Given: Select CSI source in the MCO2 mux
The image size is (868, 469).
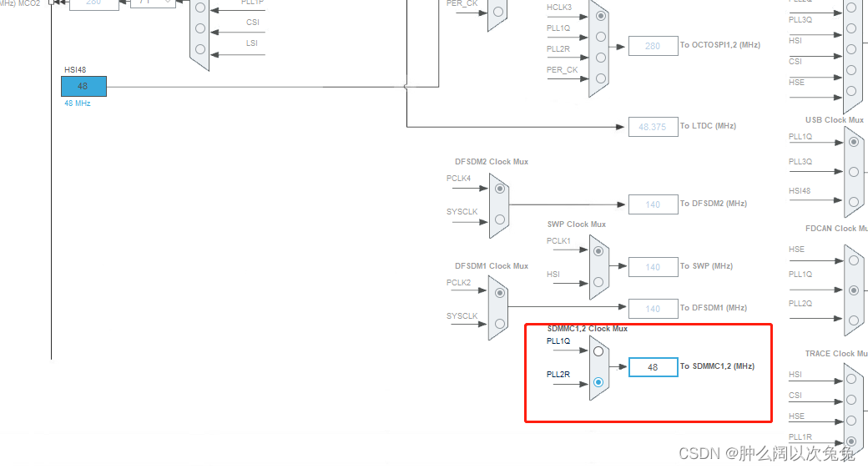Looking at the screenshot, I should click(200, 28).
